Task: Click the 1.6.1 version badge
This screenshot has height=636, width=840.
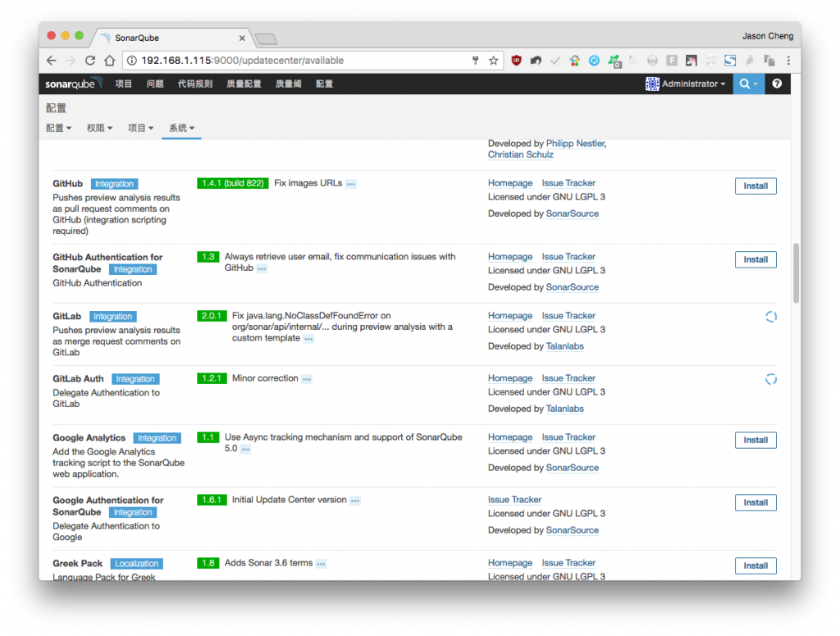Action: pos(212,500)
